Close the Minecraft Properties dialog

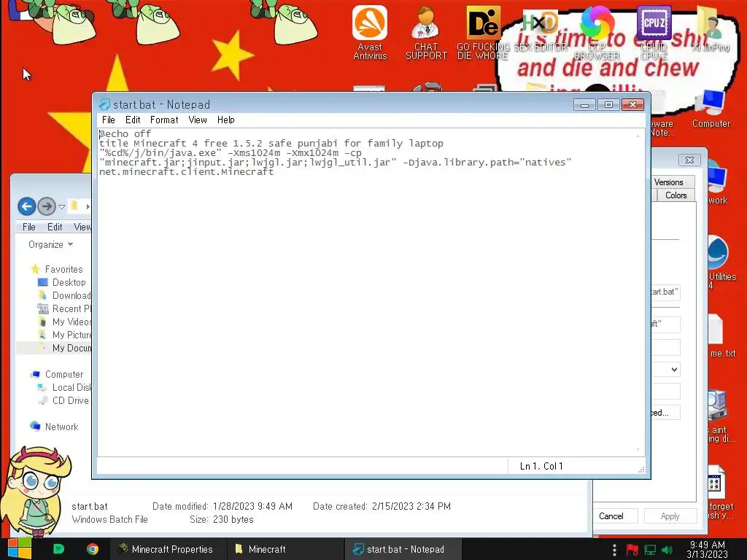pos(689,160)
